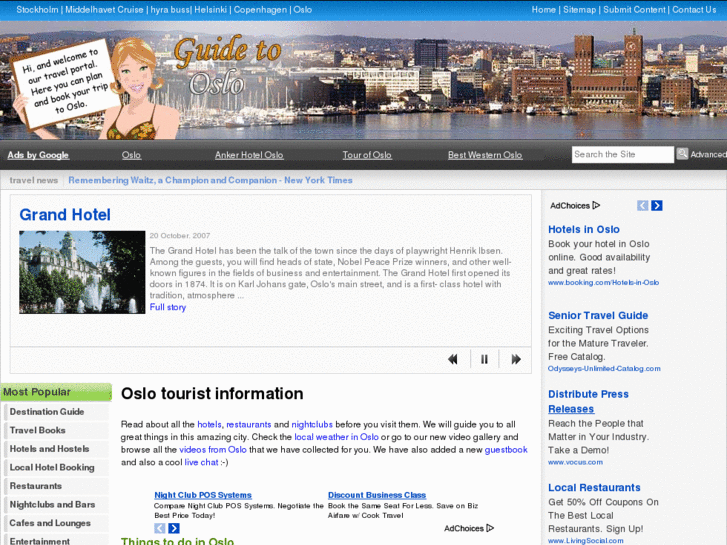The width and height of the screenshot is (727, 545).
Task: Open the Remembering Waitz travel news headline
Action: [x=210, y=180]
